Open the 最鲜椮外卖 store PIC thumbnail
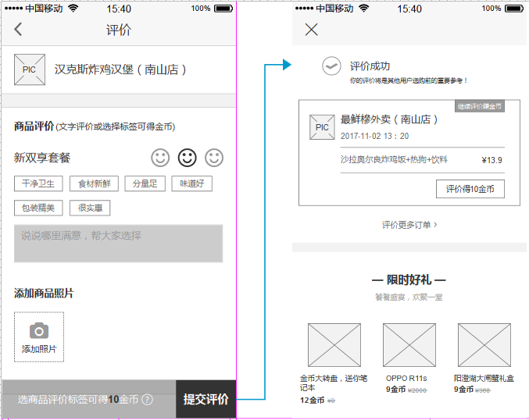Screen dimensions: 529x420 coord(322,127)
